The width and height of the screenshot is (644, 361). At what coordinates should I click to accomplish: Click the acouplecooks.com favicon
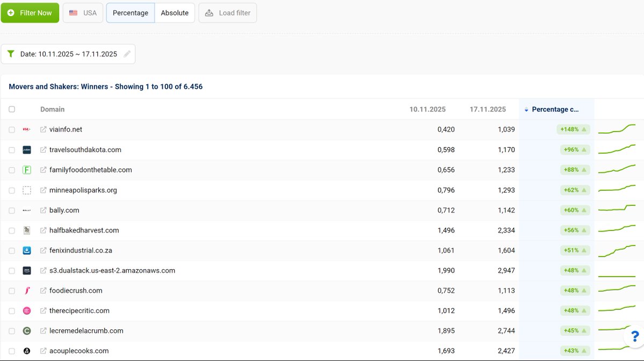pos(27,351)
